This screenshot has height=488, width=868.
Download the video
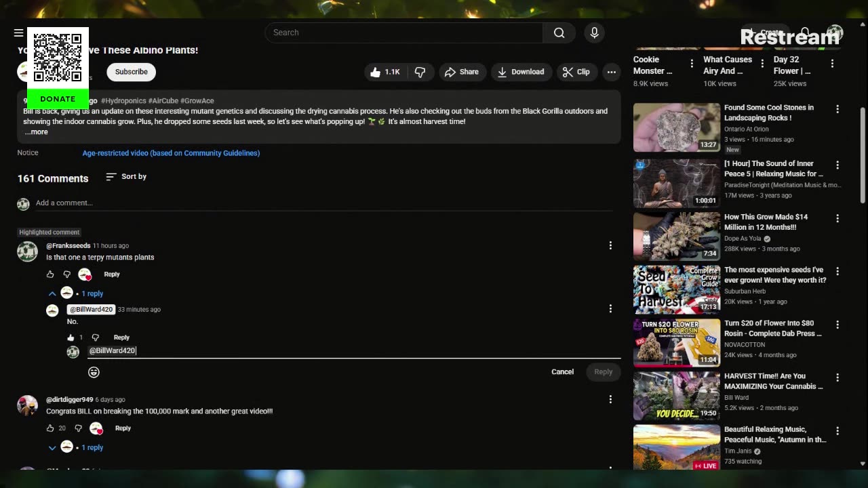(521, 72)
